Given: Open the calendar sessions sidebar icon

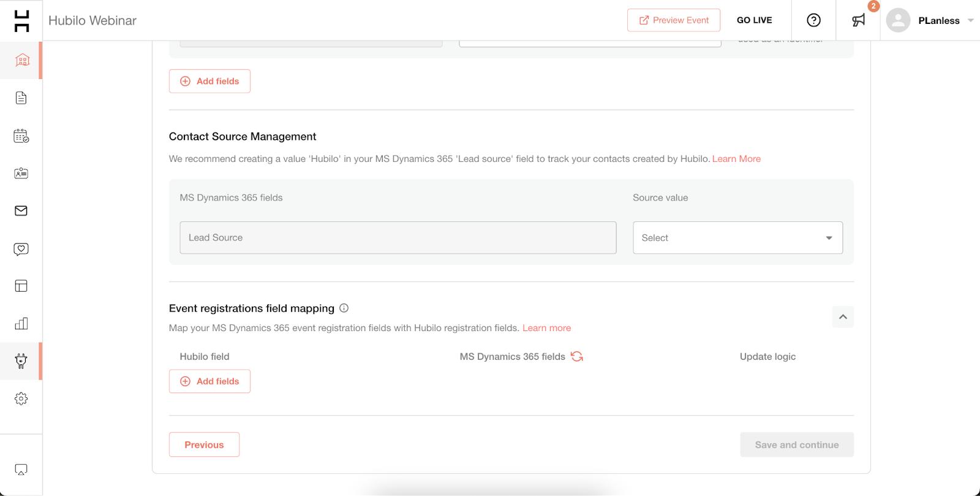Looking at the screenshot, I should pos(21,135).
